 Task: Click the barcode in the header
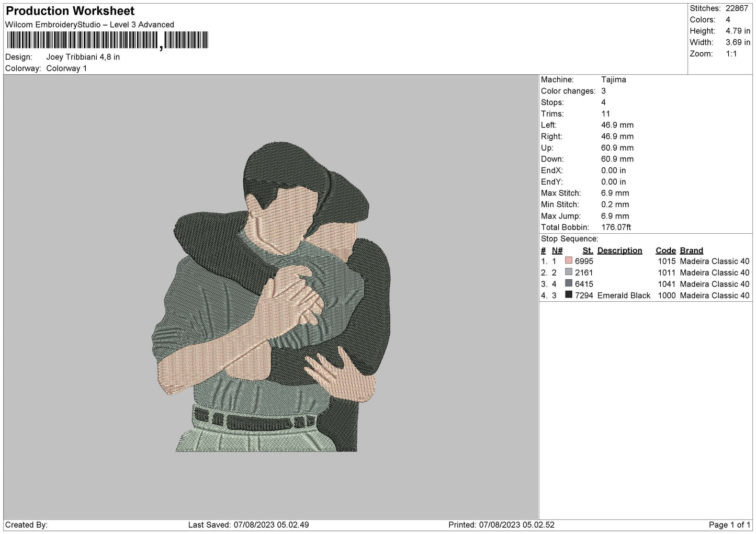click(107, 40)
